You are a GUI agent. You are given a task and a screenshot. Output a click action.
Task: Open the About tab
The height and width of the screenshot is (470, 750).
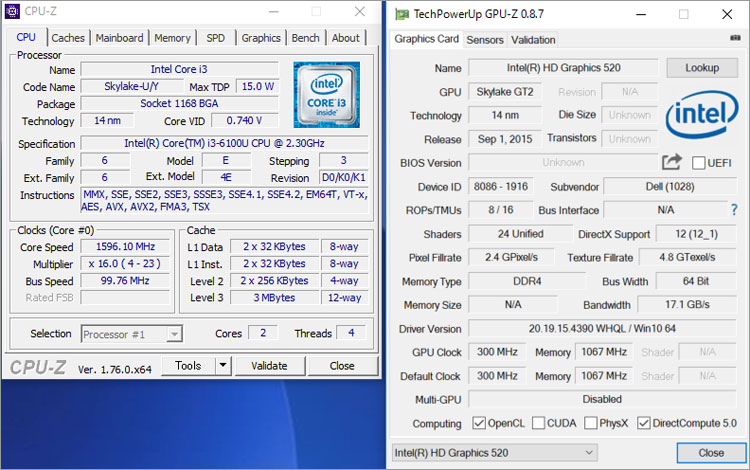(x=345, y=38)
